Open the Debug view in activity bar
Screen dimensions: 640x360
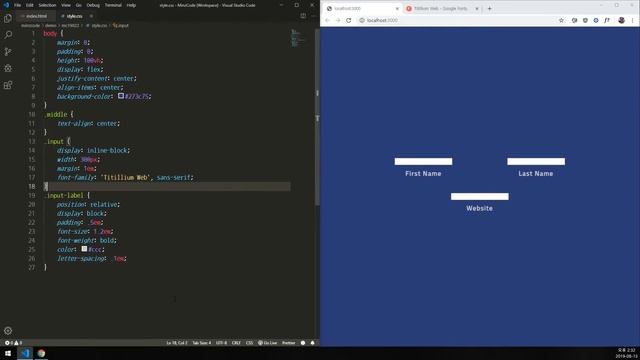click(8, 68)
